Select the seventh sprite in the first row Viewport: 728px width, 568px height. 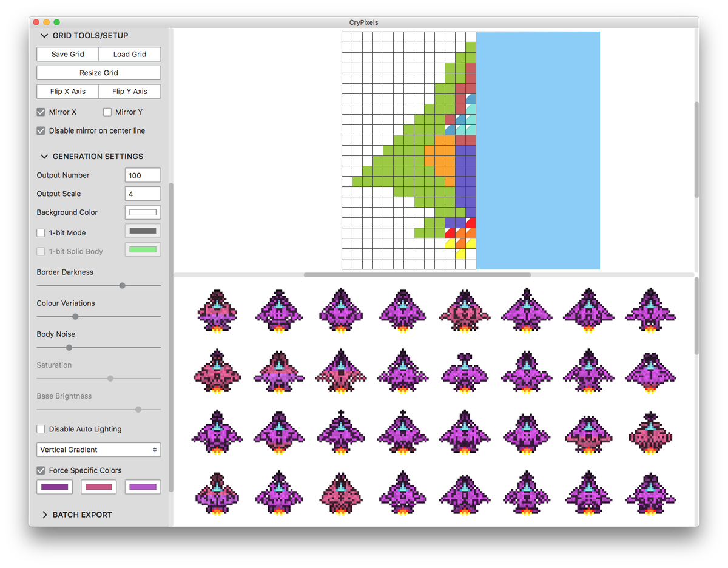[x=588, y=311]
